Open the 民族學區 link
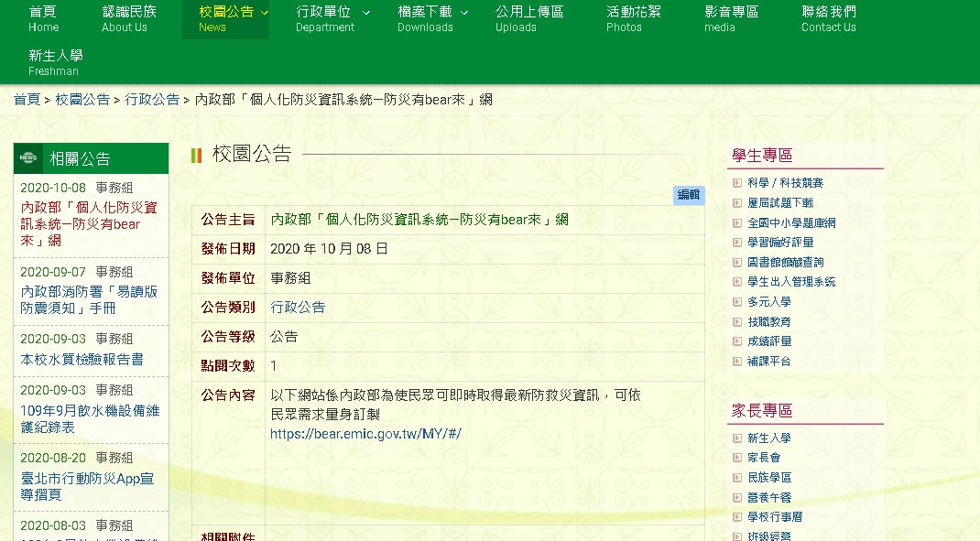Viewport: 980px width, 541px height. pos(768,478)
